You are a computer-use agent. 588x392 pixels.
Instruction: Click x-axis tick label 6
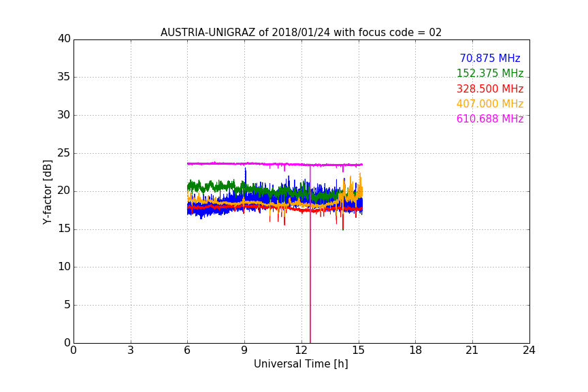[x=188, y=350]
